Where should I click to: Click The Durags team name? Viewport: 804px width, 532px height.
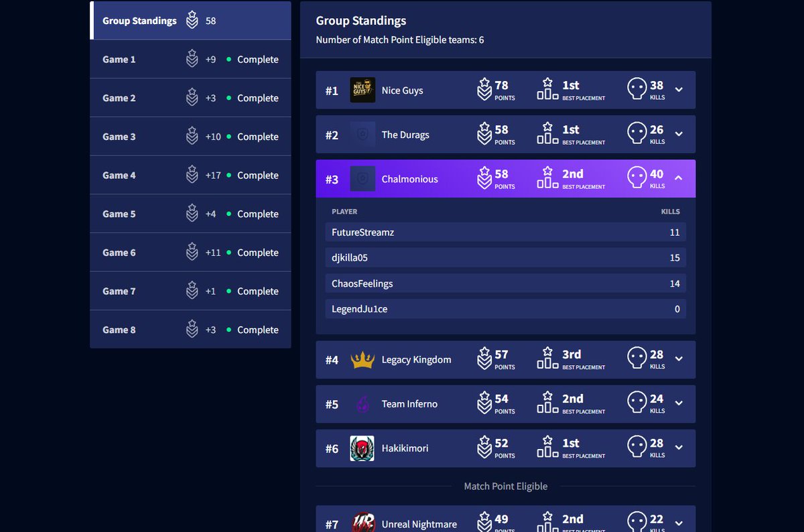click(405, 135)
